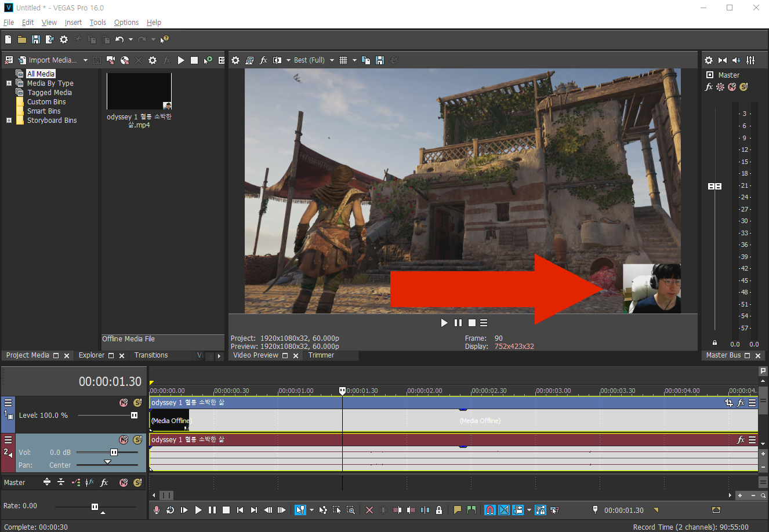Viewport: 769px width, 532px height.
Task: Click video track 1 Level slider handle
Action: (134, 416)
